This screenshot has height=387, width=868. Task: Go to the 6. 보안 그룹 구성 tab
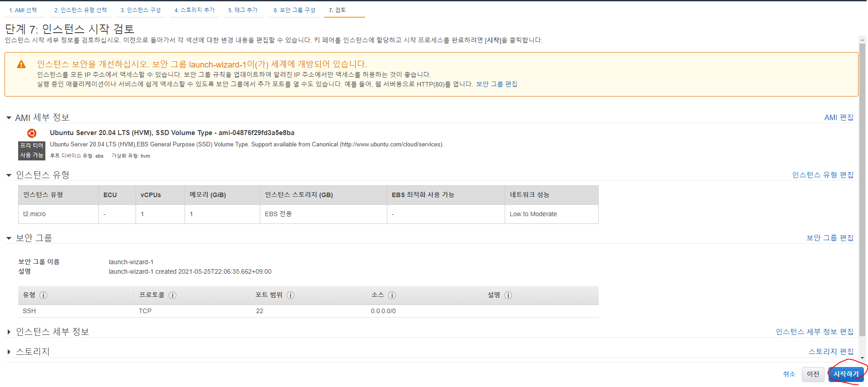pyautogui.click(x=294, y=10)
